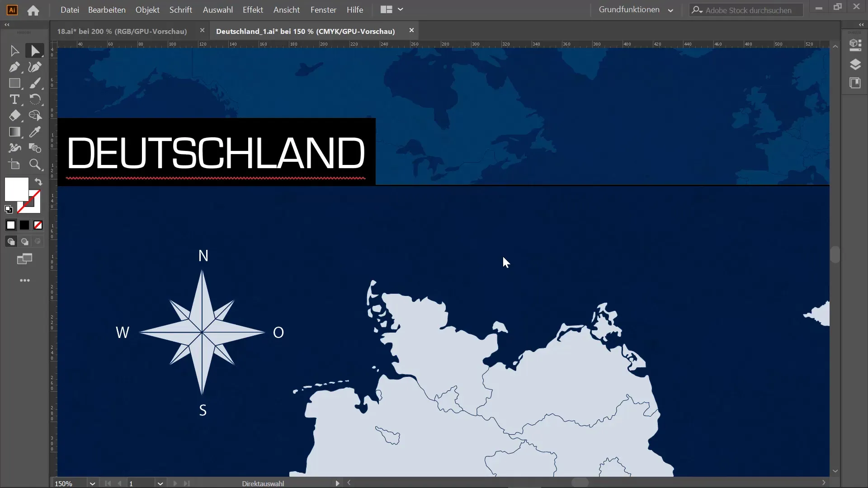Select the Gradient tool

tap(14, 132)
